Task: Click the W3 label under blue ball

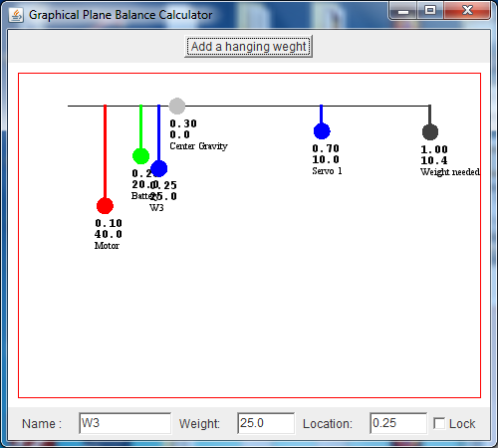Action: 156,208
